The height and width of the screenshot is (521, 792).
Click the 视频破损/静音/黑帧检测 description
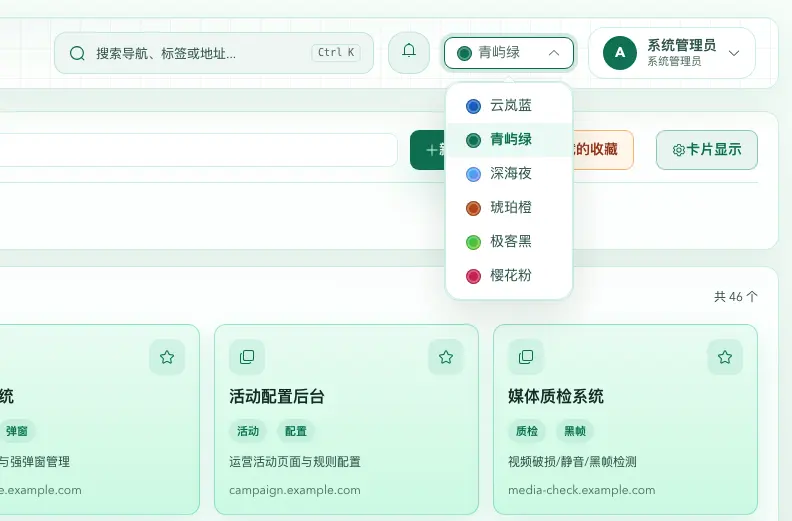click(572, 462)
